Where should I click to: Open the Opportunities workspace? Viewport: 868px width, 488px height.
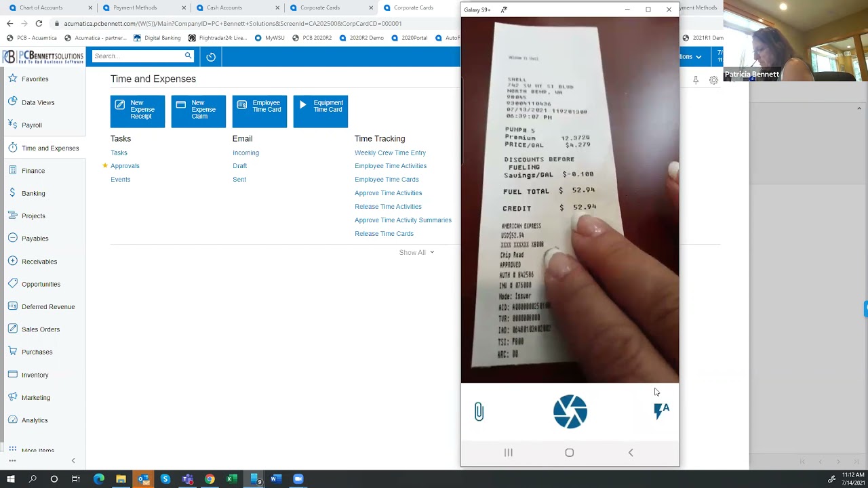click(41, 284)
